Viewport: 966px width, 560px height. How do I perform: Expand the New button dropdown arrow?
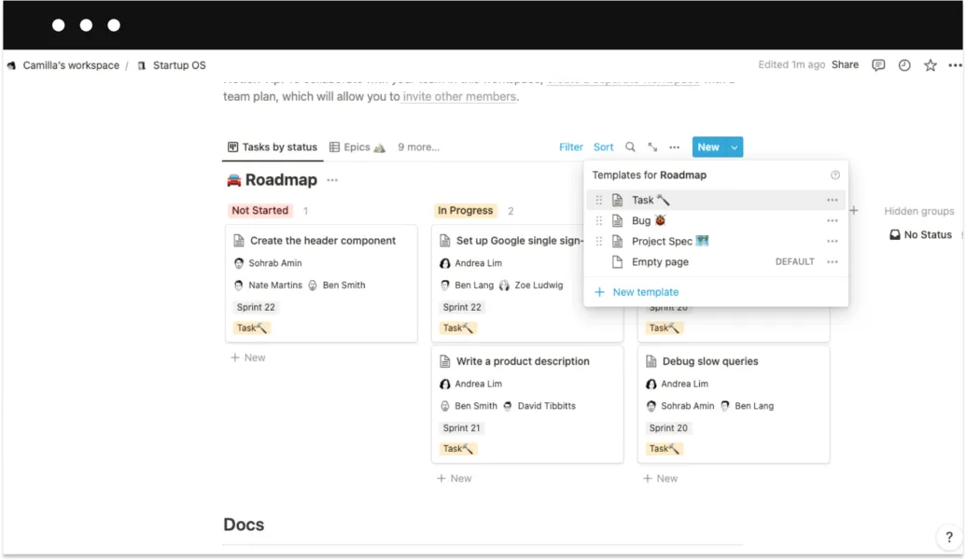(x=734, y=147)
